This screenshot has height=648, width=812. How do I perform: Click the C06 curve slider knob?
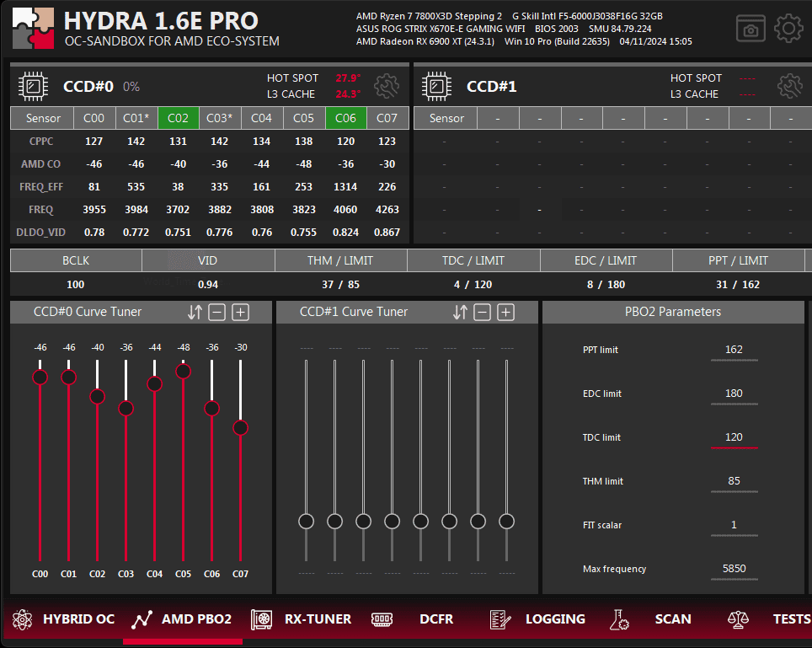point(211,409)
